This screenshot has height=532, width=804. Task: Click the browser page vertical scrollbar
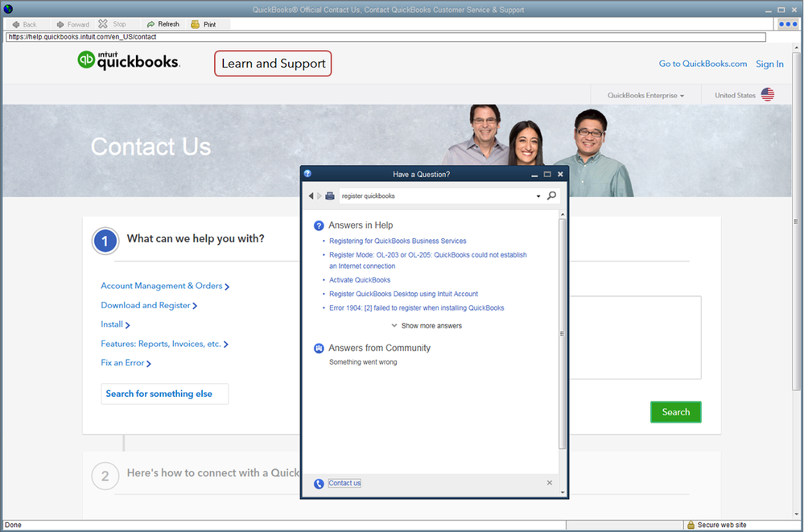[x=796, y=221]
